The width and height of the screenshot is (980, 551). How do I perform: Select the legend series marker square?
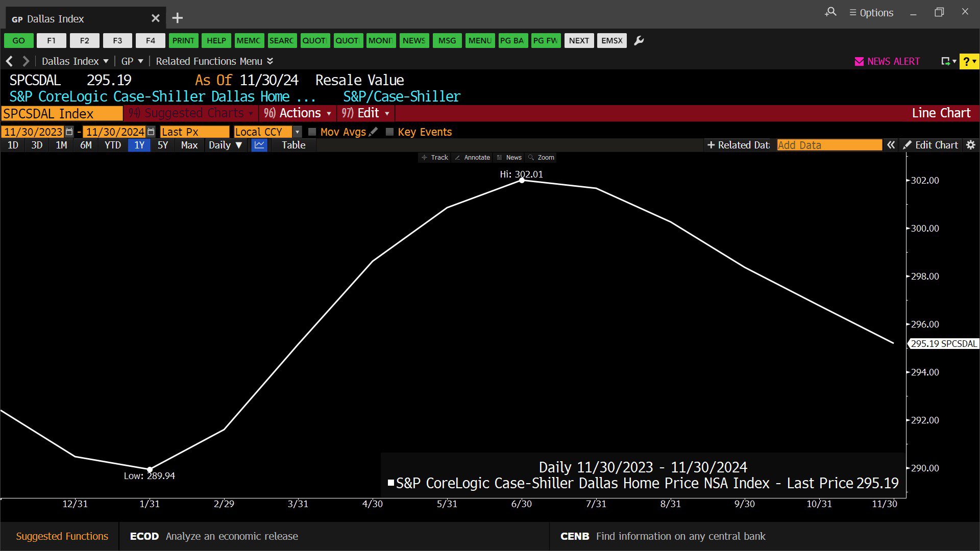(391, 482)
